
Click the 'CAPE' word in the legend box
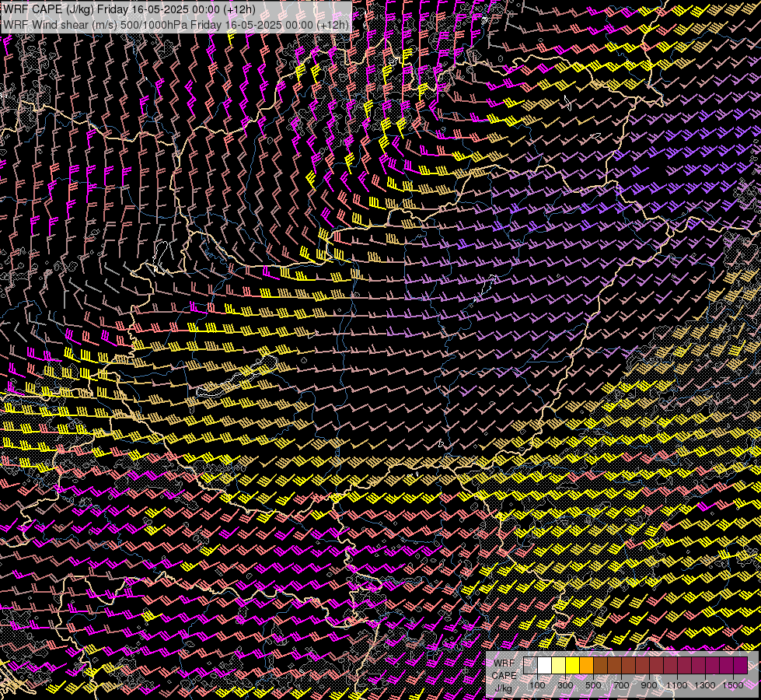coord(504,675)
